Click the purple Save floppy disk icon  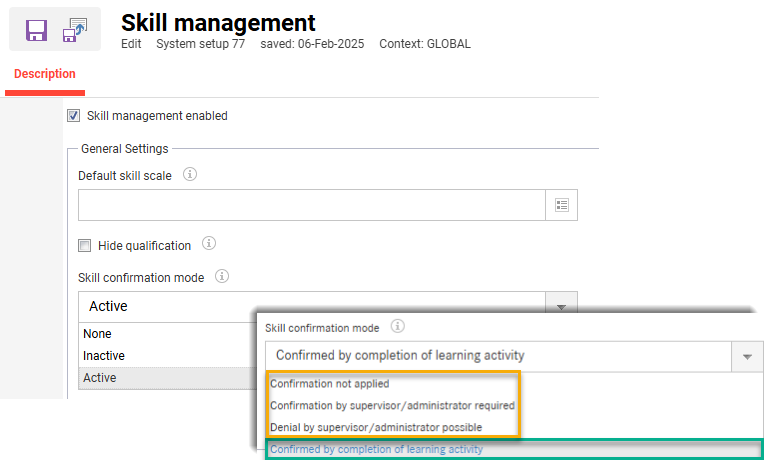[x=36, y=30]
